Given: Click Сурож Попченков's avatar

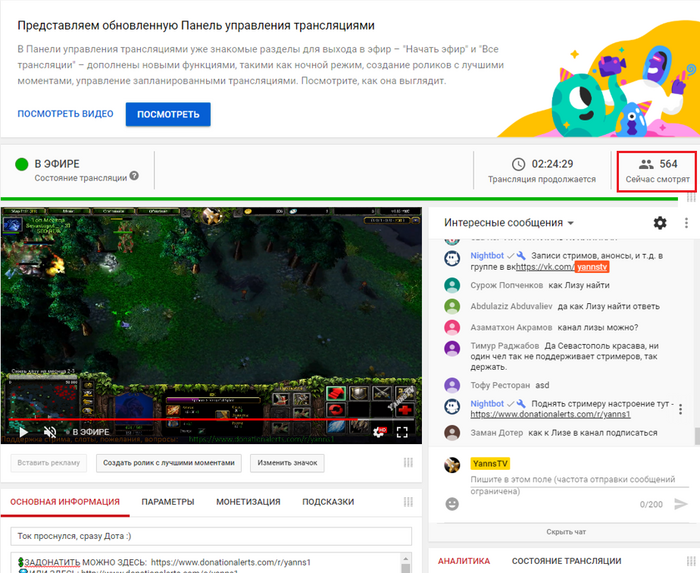Looking at the screenshot, I should (452, 285).
